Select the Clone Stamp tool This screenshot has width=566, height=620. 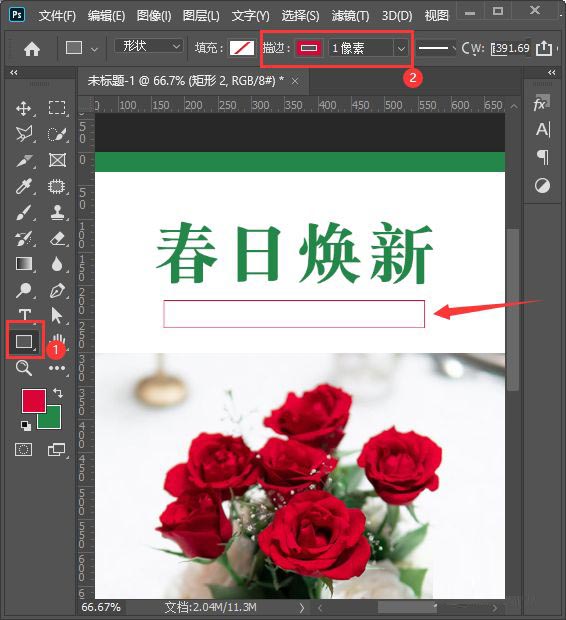[57, 212]
